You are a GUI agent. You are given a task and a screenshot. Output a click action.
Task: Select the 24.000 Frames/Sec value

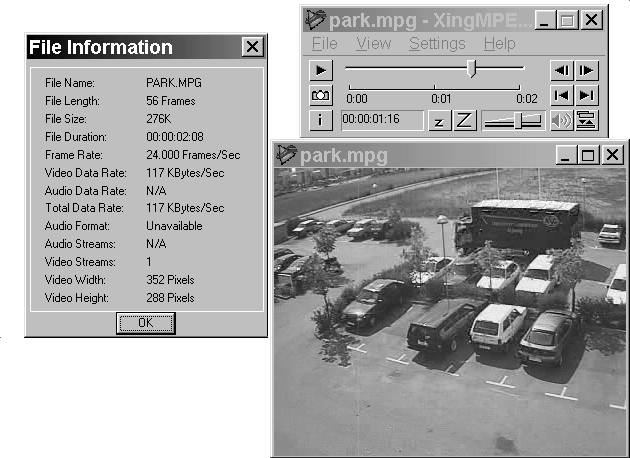click(193, 155)
